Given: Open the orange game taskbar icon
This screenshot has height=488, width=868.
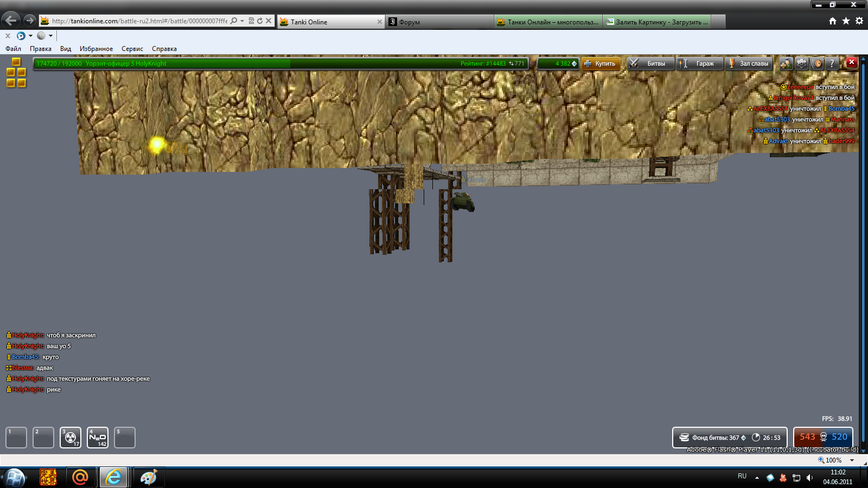Looking at the screenshot, I should pyautogui.click(x=48, y=477).
